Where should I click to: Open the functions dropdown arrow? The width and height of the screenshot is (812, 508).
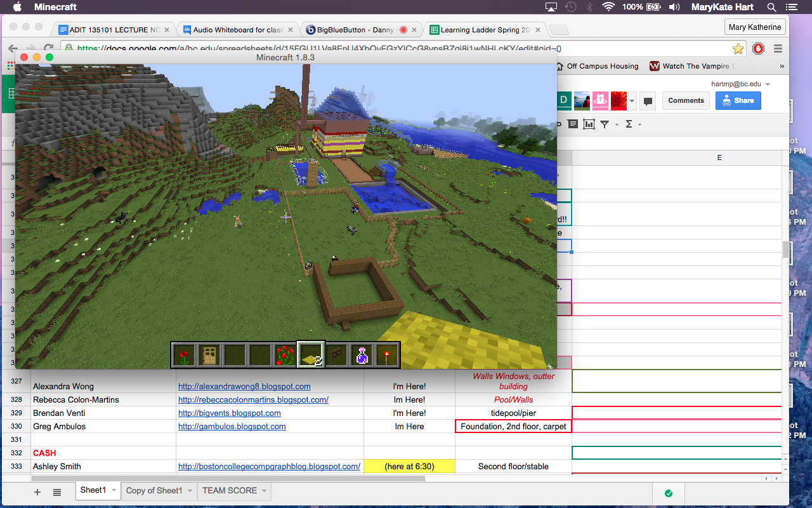coord(639,125)
